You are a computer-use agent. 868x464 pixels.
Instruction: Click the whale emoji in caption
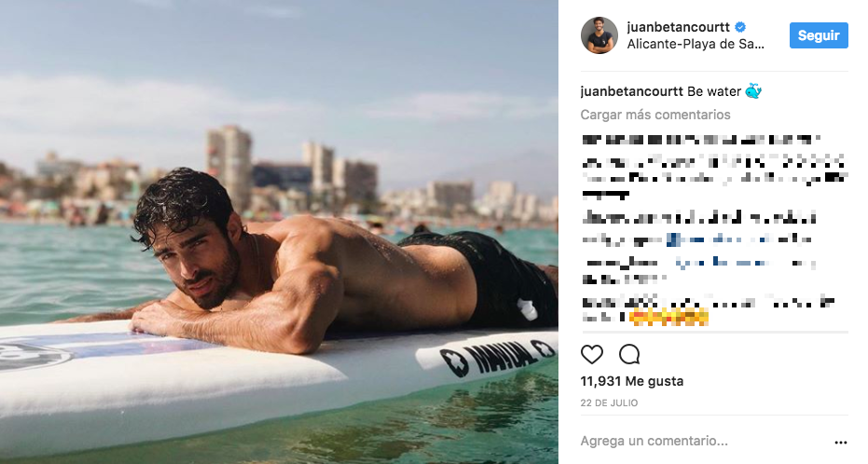753,90
